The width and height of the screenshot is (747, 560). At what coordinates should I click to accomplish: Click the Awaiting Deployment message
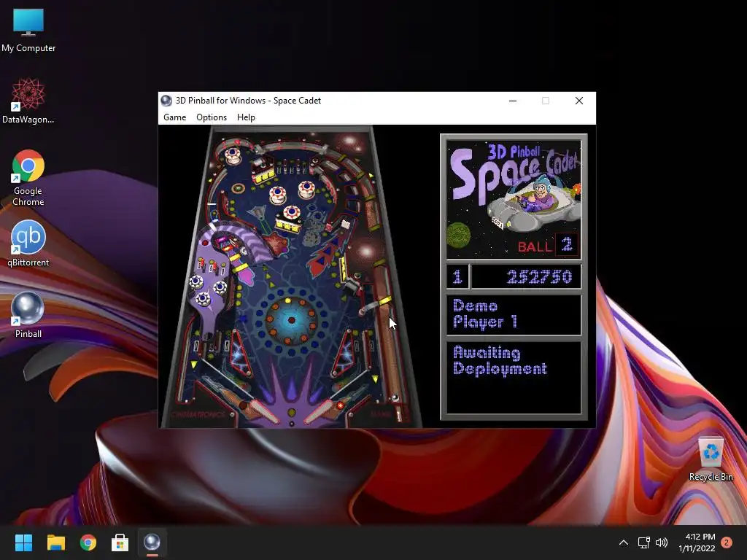(x=500, y=360)
